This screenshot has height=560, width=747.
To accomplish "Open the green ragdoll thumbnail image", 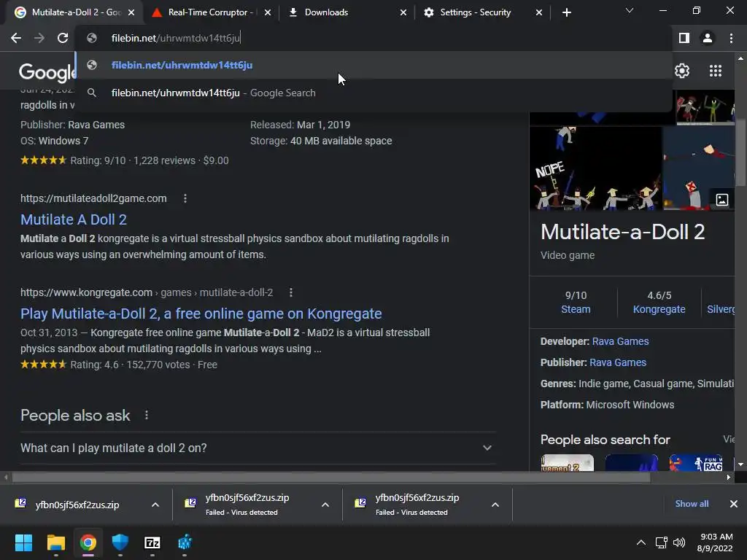I will [705, 107].
